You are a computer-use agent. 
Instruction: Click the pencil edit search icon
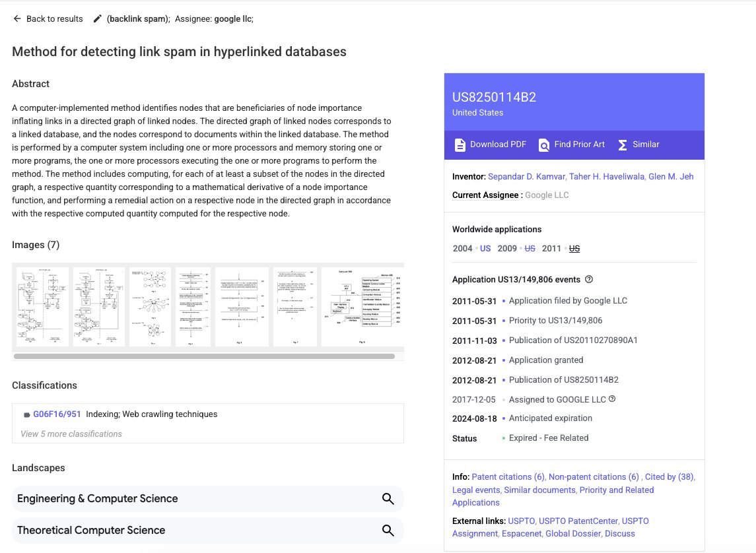98,18
